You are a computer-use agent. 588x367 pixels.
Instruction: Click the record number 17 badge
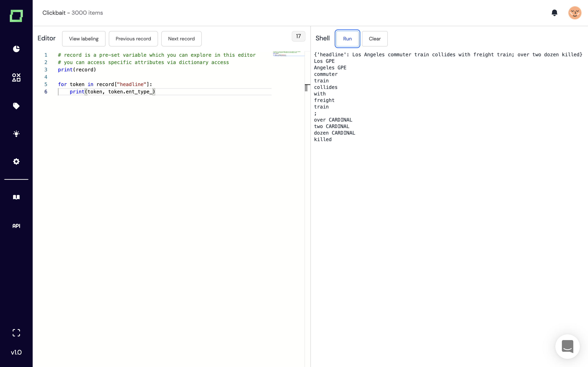coord(298,36)
